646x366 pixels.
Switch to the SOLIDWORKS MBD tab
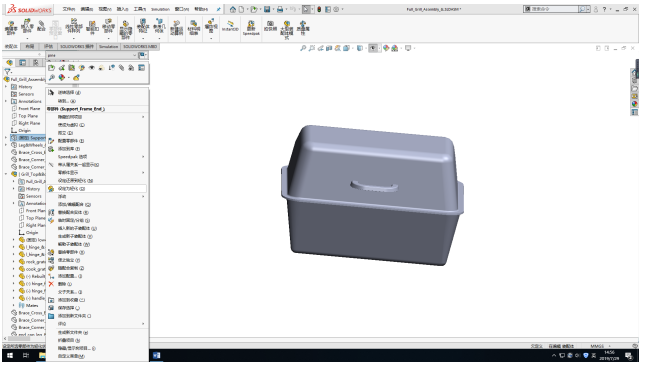(140, 47)
